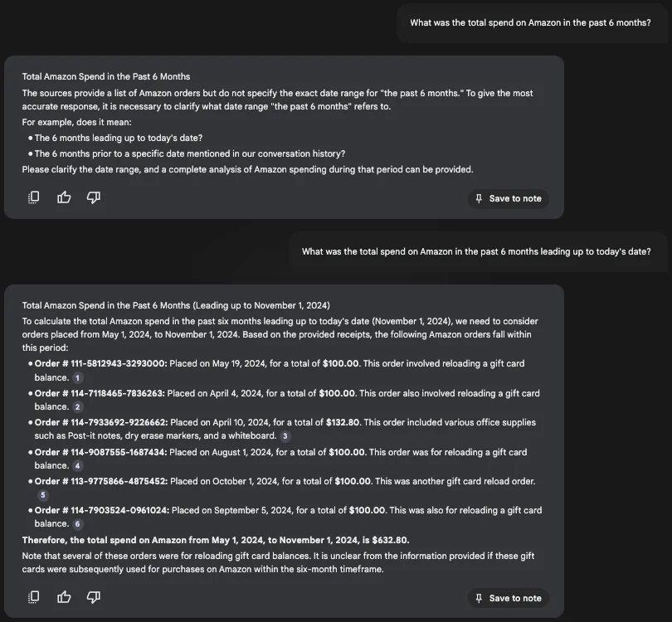
Task: Save the clarification response to note
Action: [508, 198]
